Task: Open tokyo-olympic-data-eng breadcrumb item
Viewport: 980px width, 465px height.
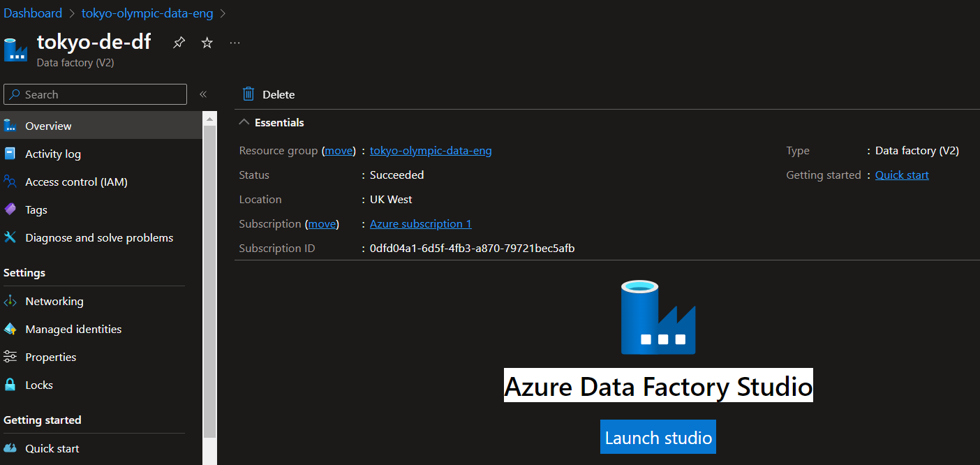Action: click(x=147, y=13)
